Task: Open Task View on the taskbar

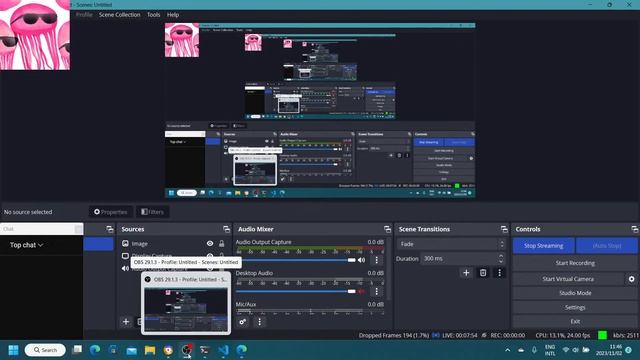Action: point(77,350)
